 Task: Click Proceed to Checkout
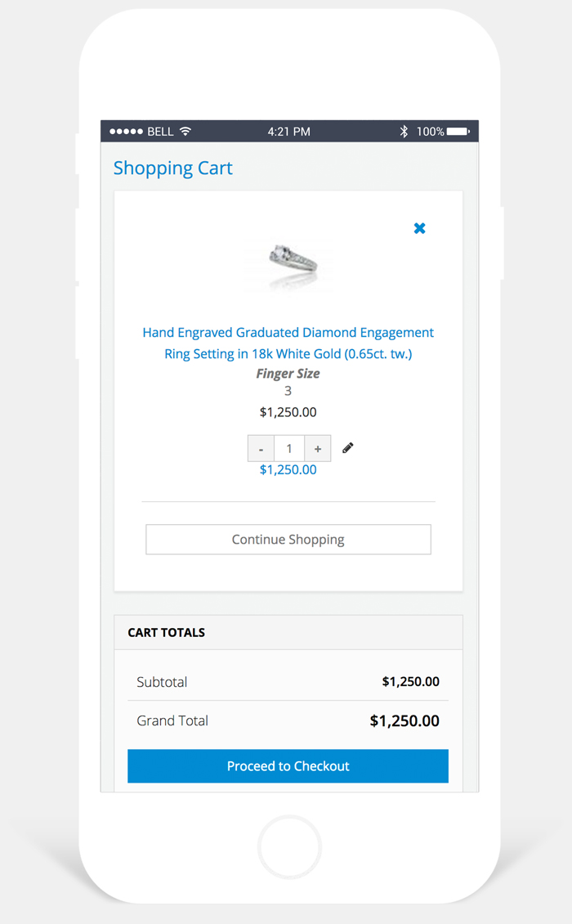(288, 766)
